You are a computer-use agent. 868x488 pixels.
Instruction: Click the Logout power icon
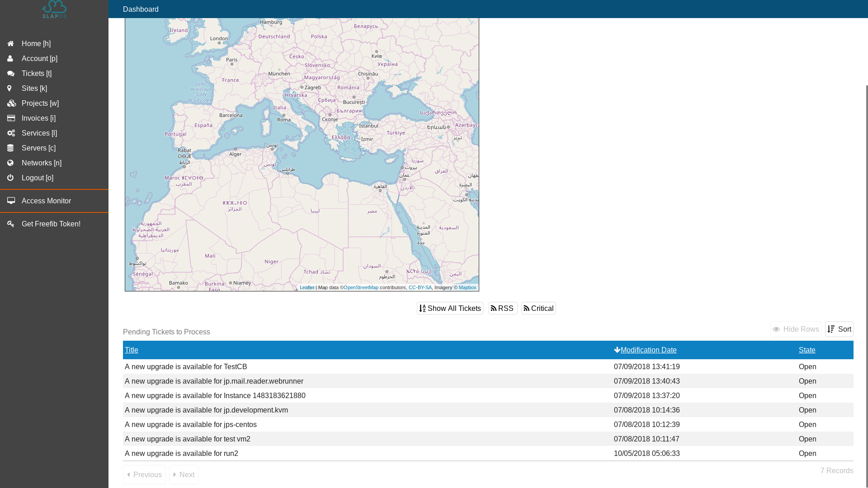click(10, 178)
